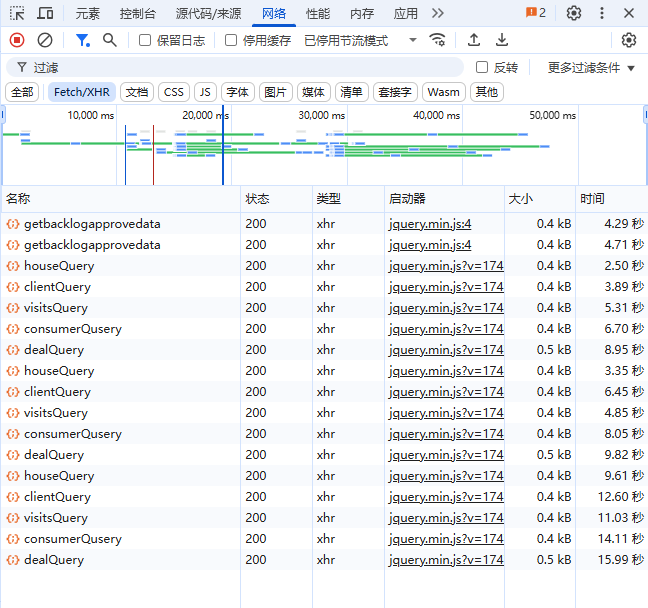Switch to the 元素 tab

click(88, 14)
